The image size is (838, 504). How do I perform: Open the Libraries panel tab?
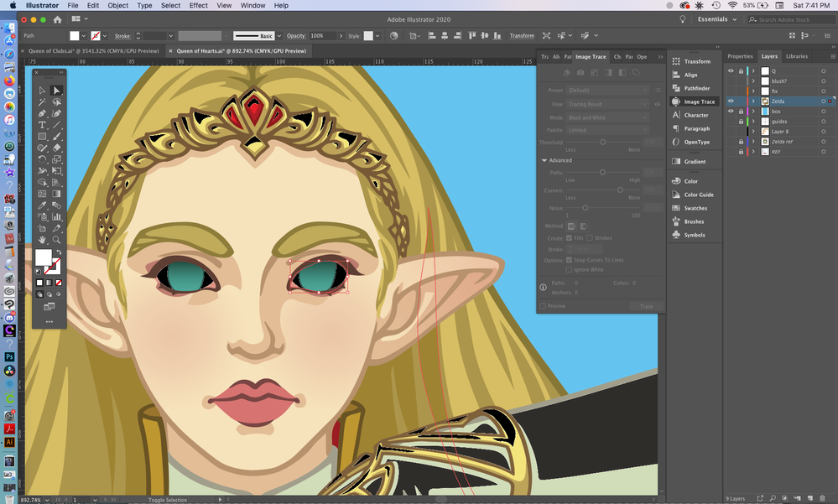[797, 56]
